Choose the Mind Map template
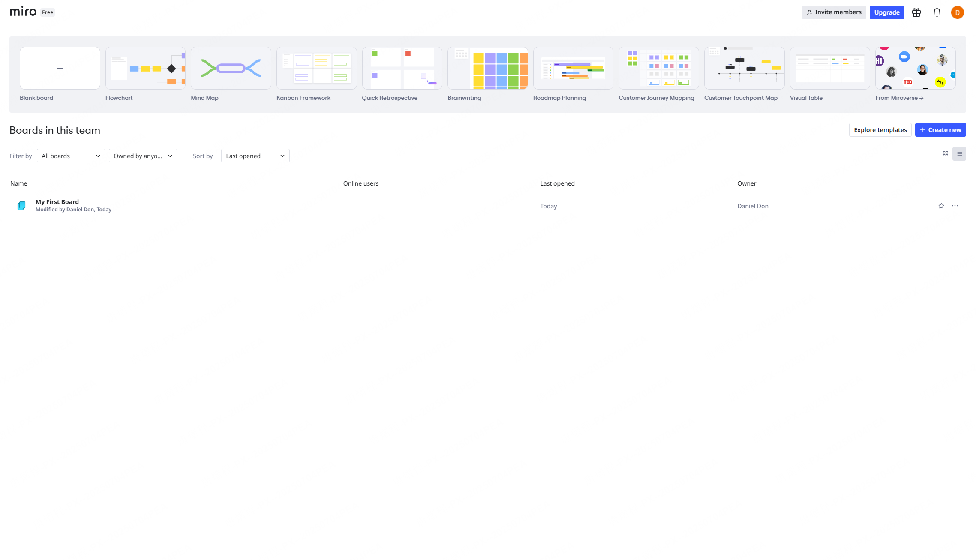976x560 pixels. pos(231,68)
